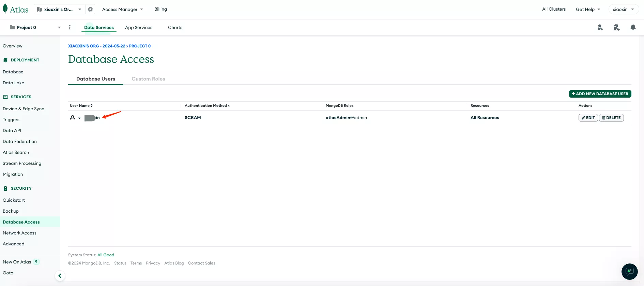Click the invite user icon

(600, 27)
